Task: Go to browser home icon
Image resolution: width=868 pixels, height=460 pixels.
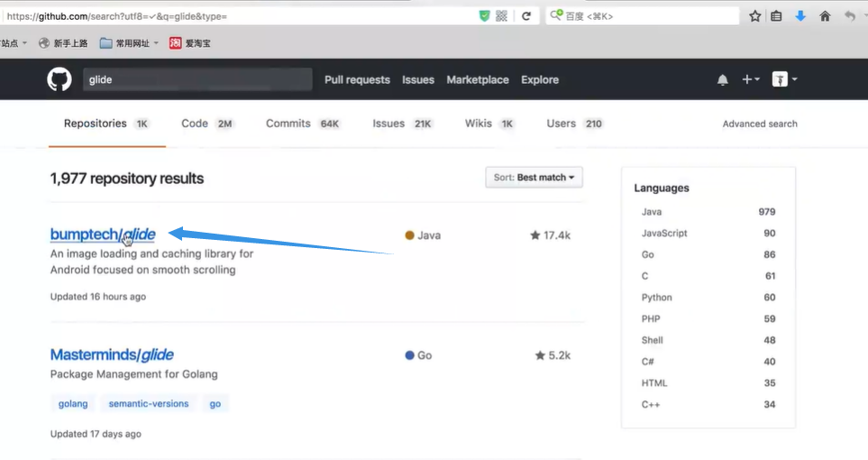Action: pyautogui.click(x=825, y=16)
